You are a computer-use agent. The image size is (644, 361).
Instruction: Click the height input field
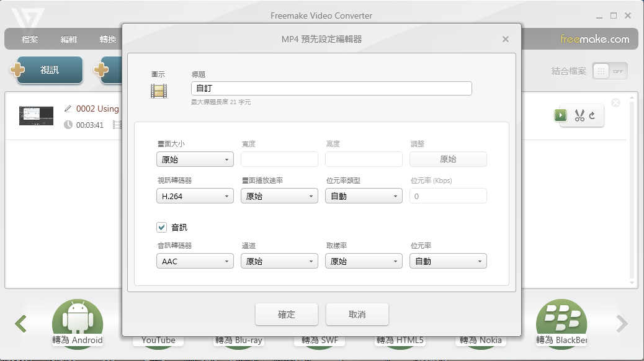coord(364,159)
